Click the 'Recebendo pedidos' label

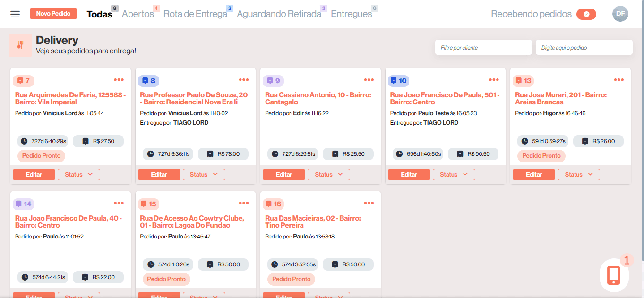coord(531,14)
